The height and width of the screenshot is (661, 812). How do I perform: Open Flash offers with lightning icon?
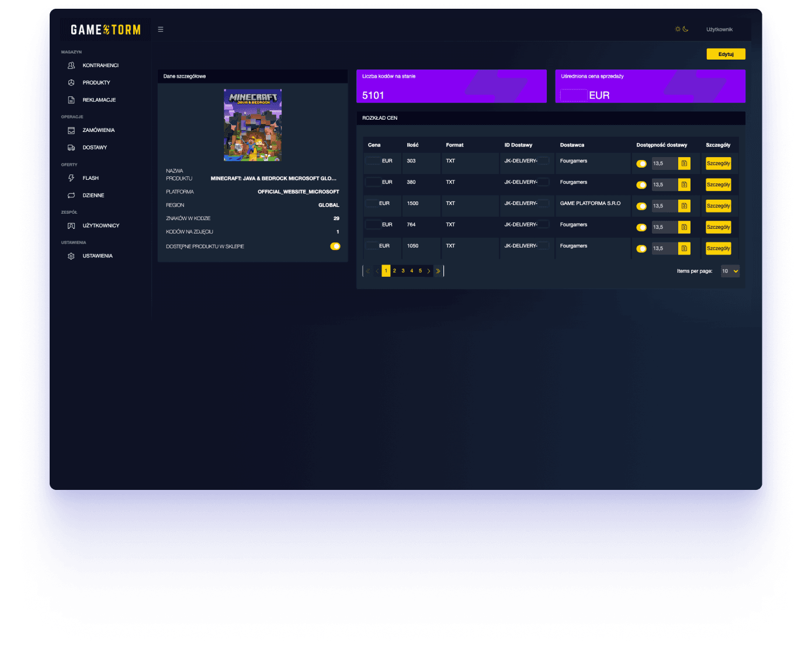71,178
